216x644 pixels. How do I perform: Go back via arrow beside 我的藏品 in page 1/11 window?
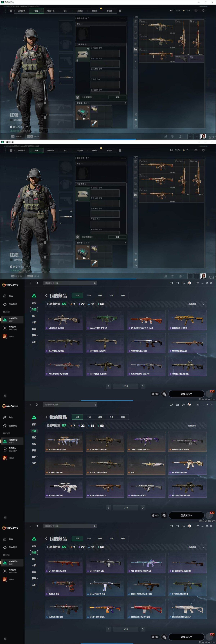coord(46,417)
